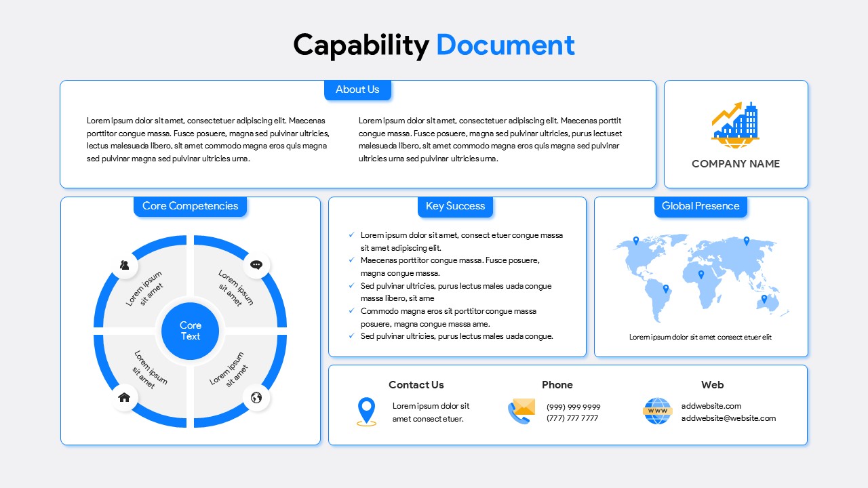The image size is (868, 488).
Task: Click the Core Text center circle
Action: tap(191, 331)
